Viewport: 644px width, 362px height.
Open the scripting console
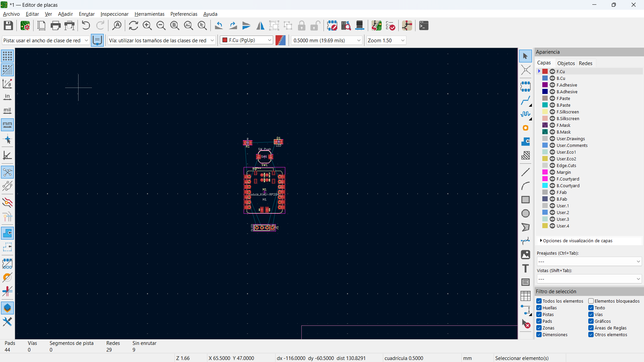(x=424, y=25)
